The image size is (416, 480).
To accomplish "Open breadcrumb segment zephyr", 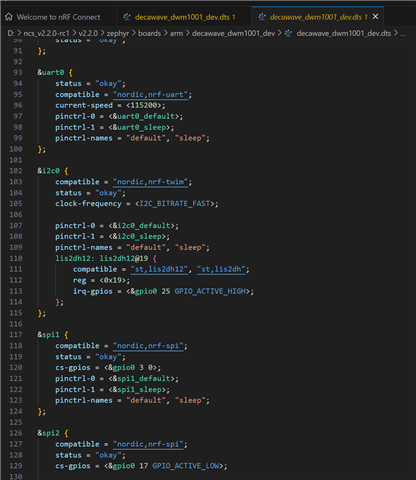I will click(x=118, y=33).
